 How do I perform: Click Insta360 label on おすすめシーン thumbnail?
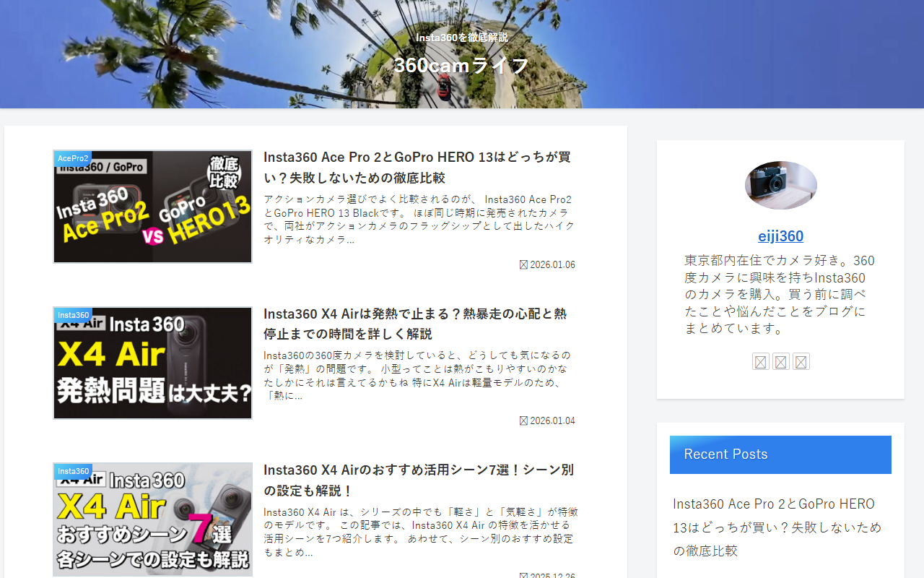click(x=73, y=471)
